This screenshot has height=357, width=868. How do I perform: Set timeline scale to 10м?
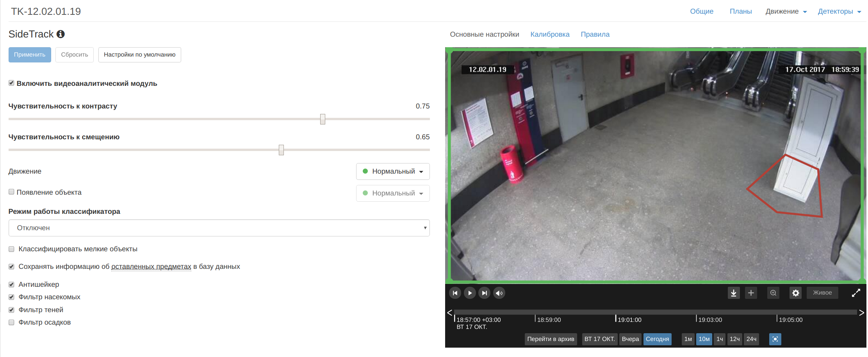click(x=704, y=339)
